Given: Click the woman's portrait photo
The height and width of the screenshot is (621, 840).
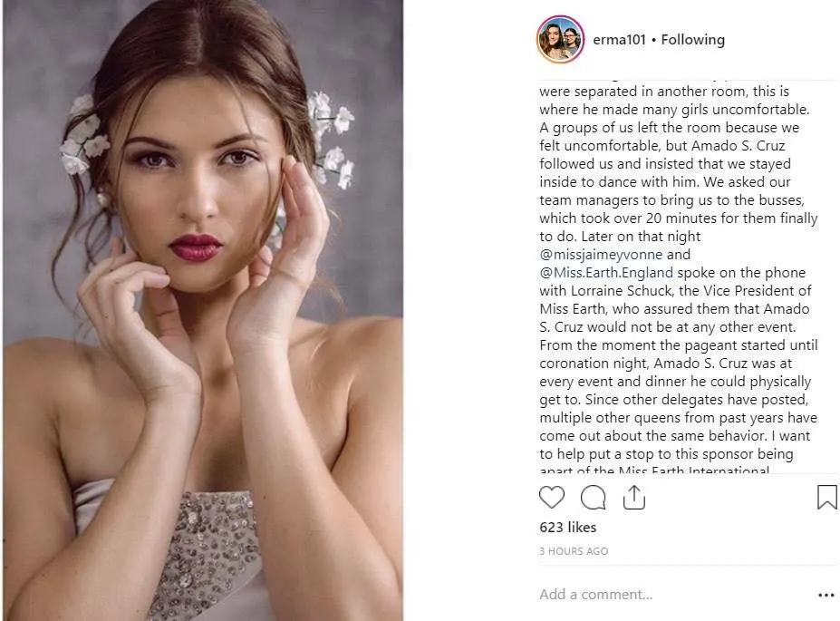Looking at the screenshot, I should click(203, 310).
